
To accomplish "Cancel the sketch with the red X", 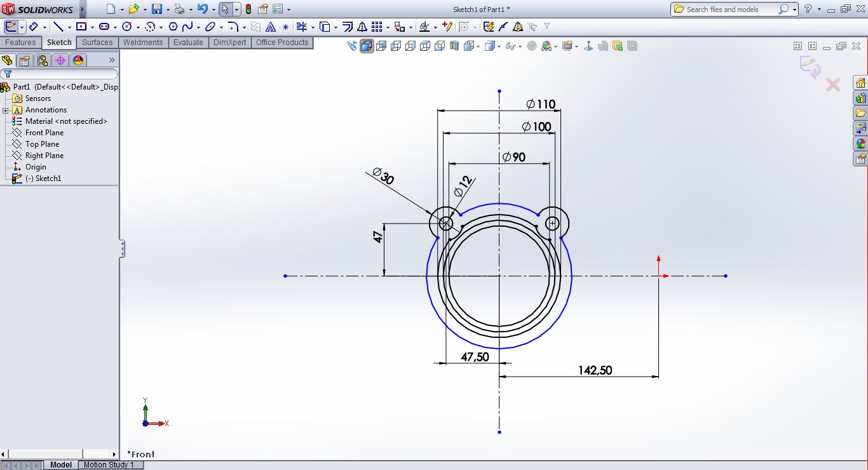I will click(x=832, y=84).
